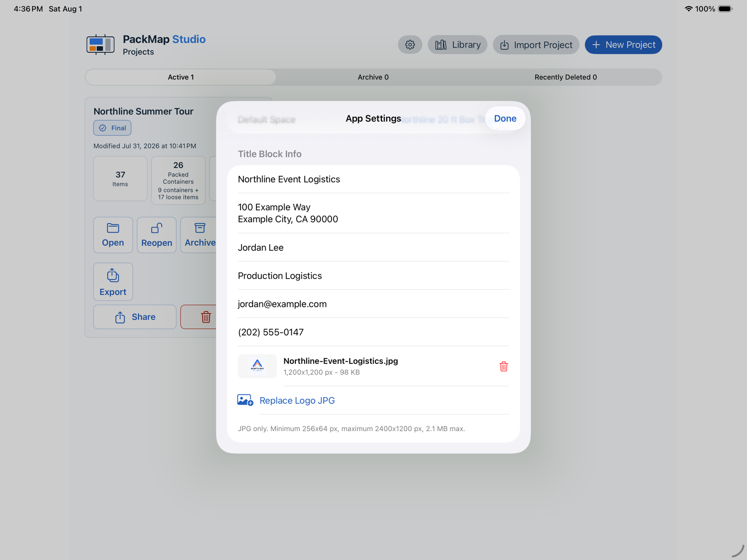This screenshot has height=560, width=747.
Task: Share the Northline Summer Tour project
Action: (135, 317)
